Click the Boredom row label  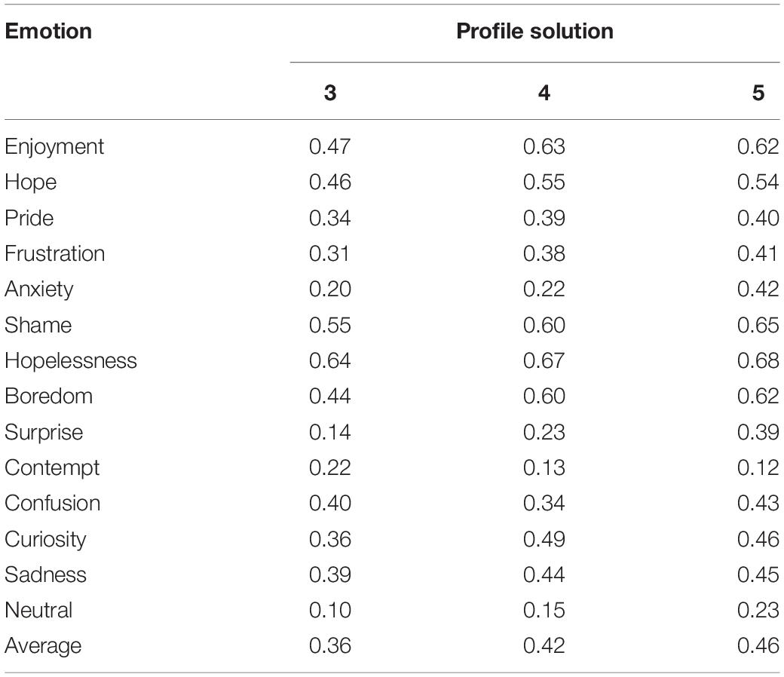pos(48,396)
